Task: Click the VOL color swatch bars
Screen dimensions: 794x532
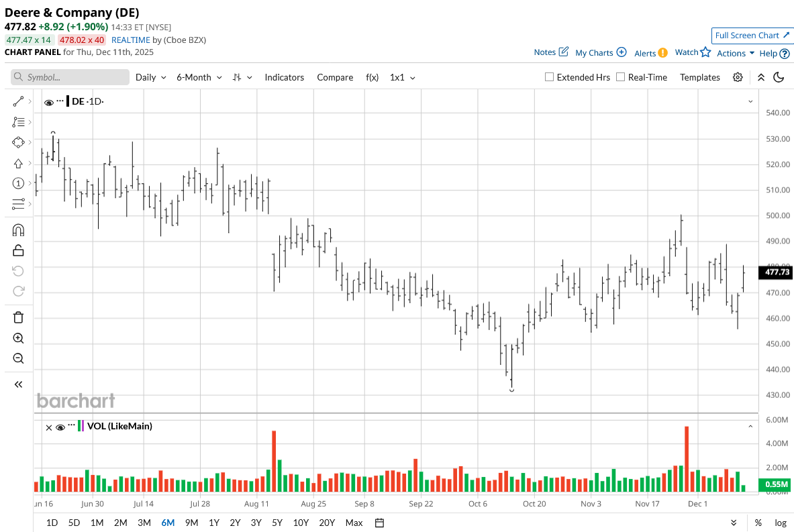Action: click(81, 426)
